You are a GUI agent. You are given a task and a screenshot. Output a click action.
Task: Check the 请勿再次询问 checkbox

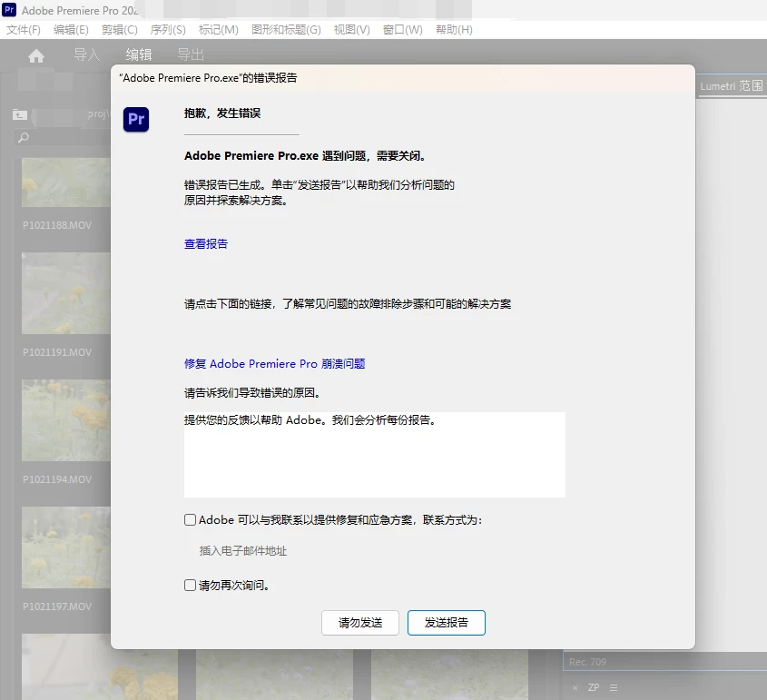pyautogui.click(x=191, y=585)
